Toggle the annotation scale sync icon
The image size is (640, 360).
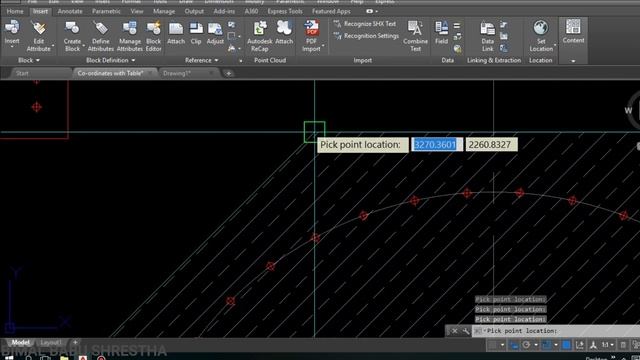pos(580,345)
